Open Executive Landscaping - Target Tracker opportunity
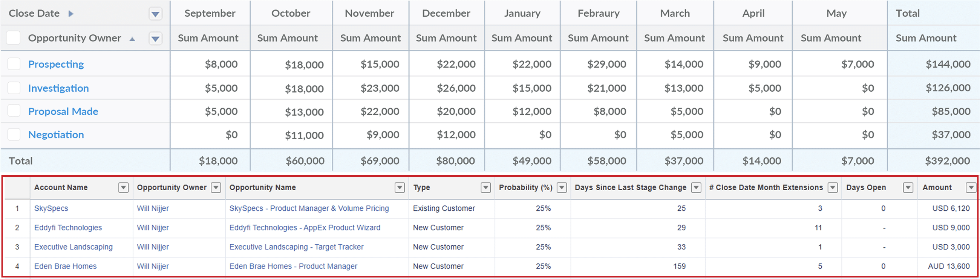This screenshot has width=980, height=279. [x=296, y=247]
